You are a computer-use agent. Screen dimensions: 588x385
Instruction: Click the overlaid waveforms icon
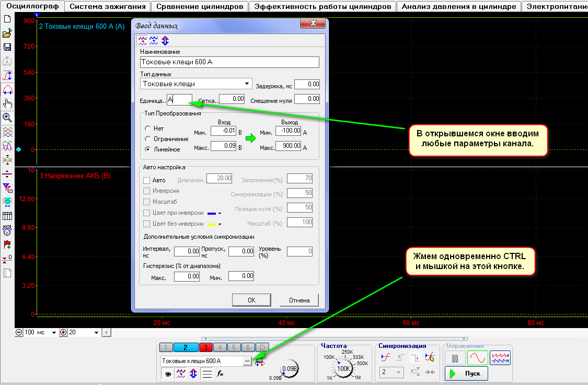7,146
